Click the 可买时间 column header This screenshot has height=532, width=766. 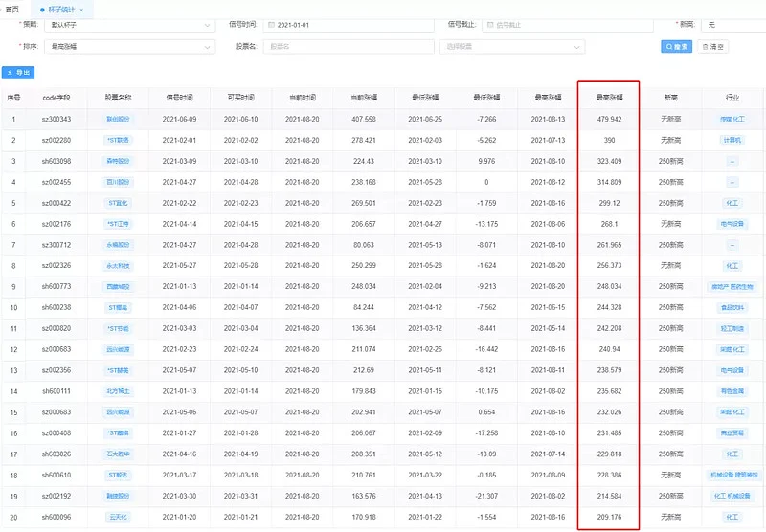[241, 98]
